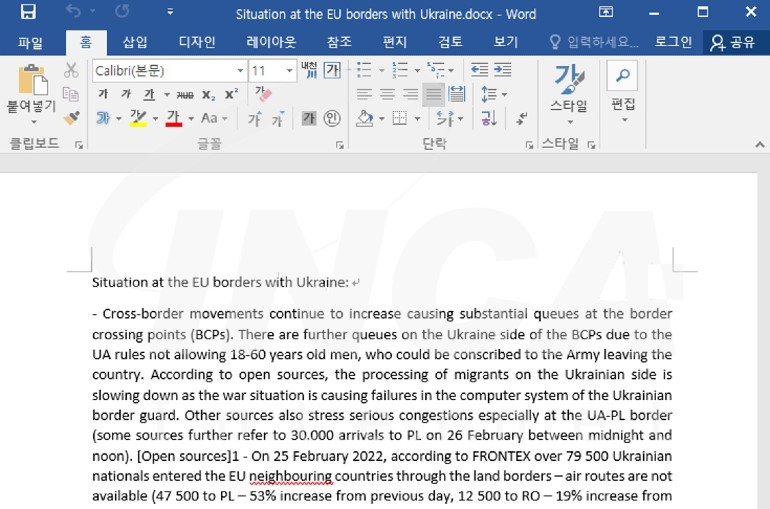Open the 파일 (File) tab

tap(30, 42)
